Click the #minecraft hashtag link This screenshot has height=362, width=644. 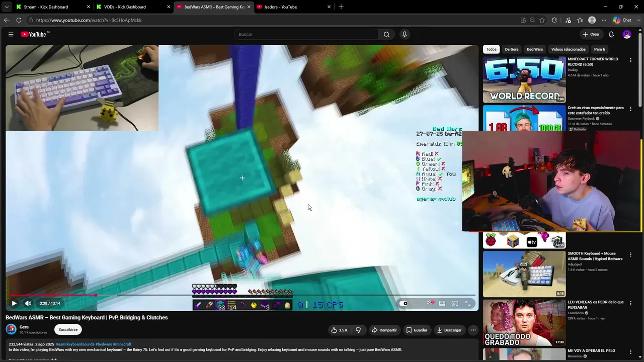click(x=122, y=344)
